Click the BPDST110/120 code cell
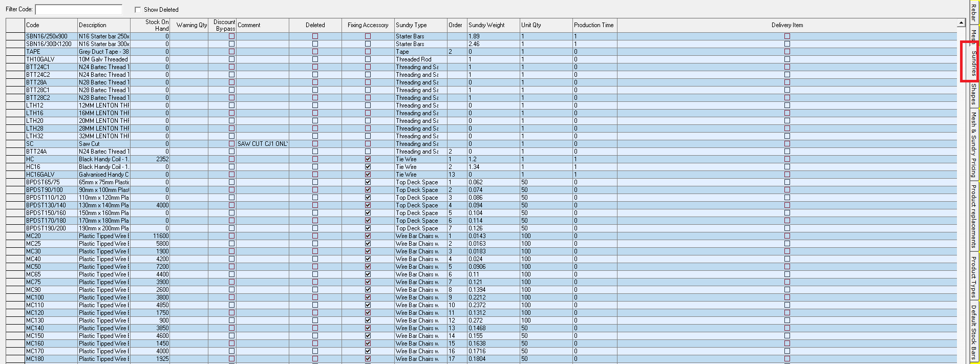Screen dimensions: 980x364 point(51,198)
